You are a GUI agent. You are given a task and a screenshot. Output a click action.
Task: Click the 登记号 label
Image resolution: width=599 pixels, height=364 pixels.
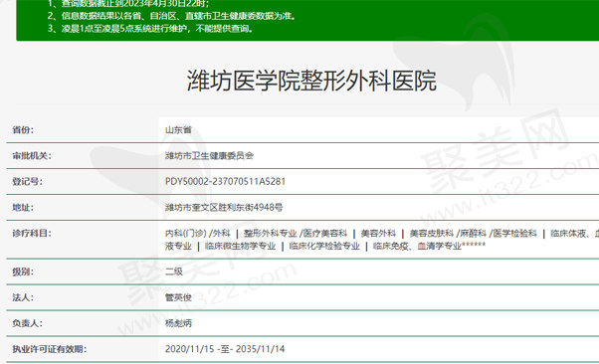tap(27, 181)
